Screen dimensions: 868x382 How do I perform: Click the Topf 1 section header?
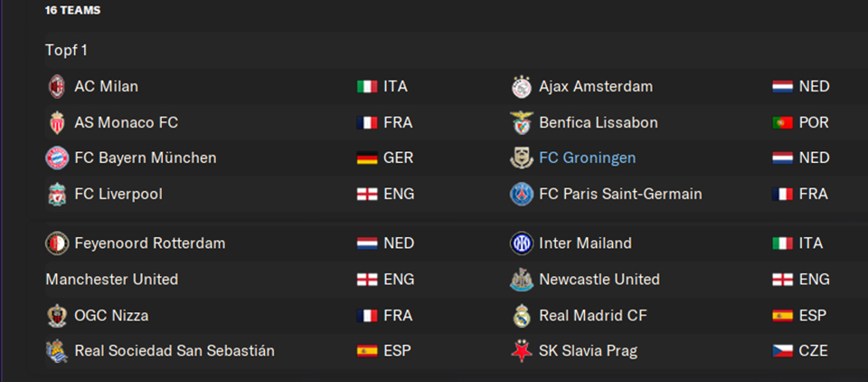tap(66, 51)
